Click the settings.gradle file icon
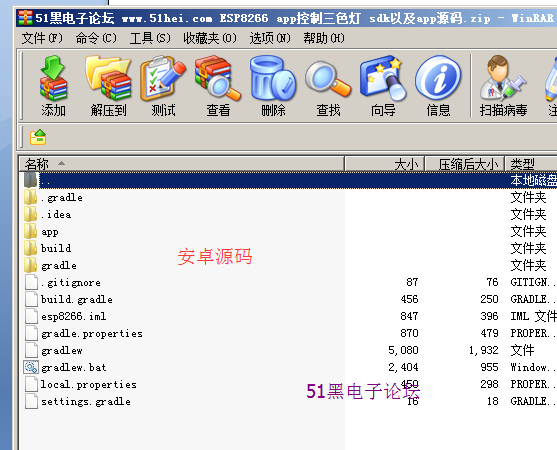 31,401
